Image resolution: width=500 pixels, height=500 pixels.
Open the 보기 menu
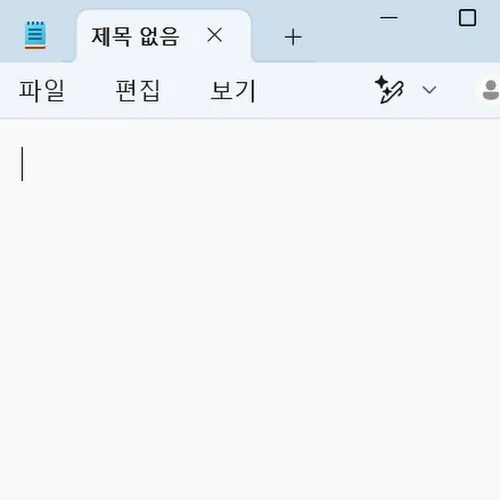point(233,90)
